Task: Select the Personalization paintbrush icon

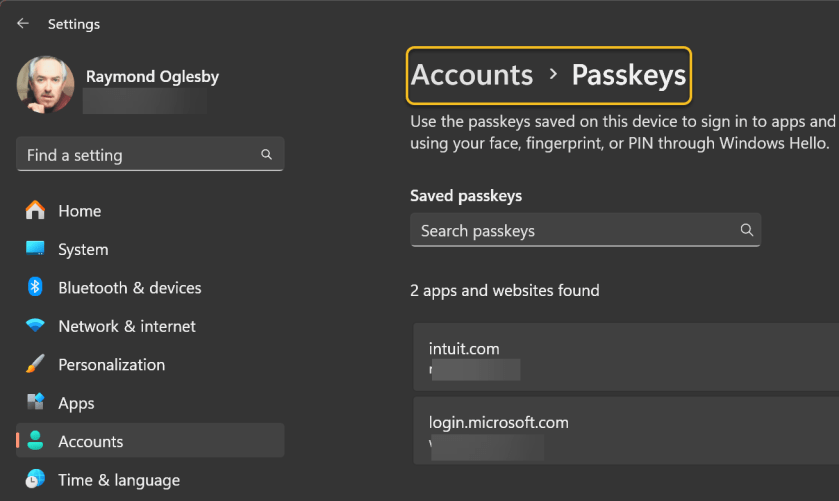Action: pyautogui.click(x=35, y=364)
